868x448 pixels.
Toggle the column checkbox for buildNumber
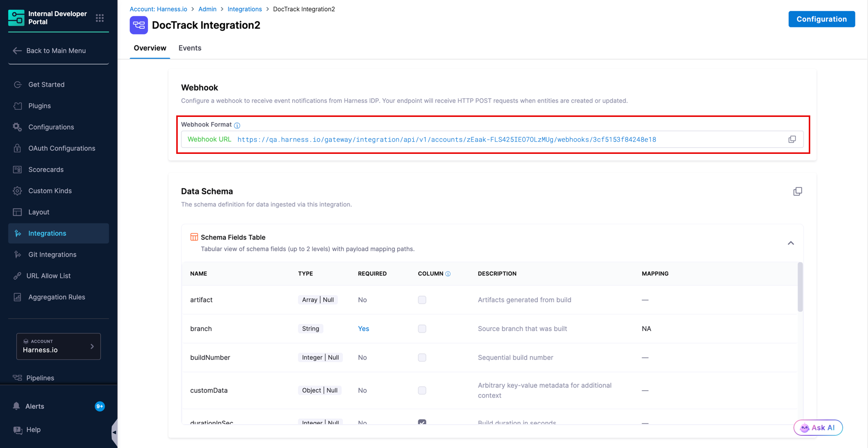tap(422, 357)
